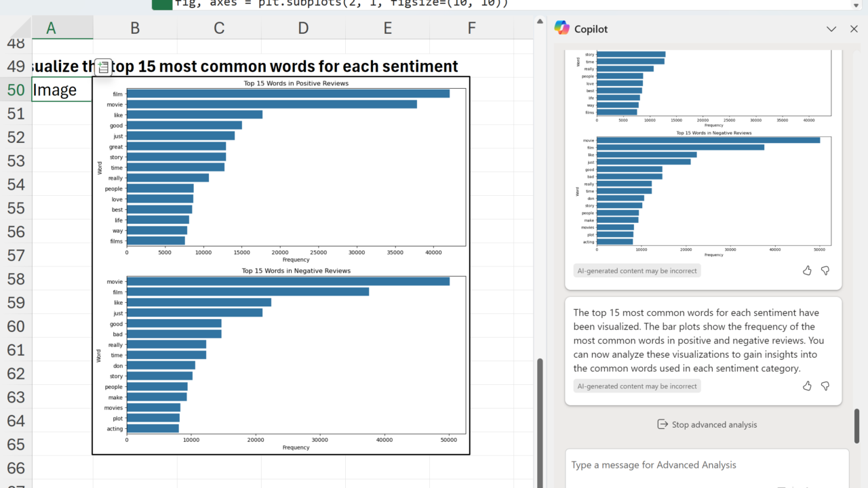Dislike the chart response with thumbs down
Screen dimensions: 868x488
(x=825, y=270)
